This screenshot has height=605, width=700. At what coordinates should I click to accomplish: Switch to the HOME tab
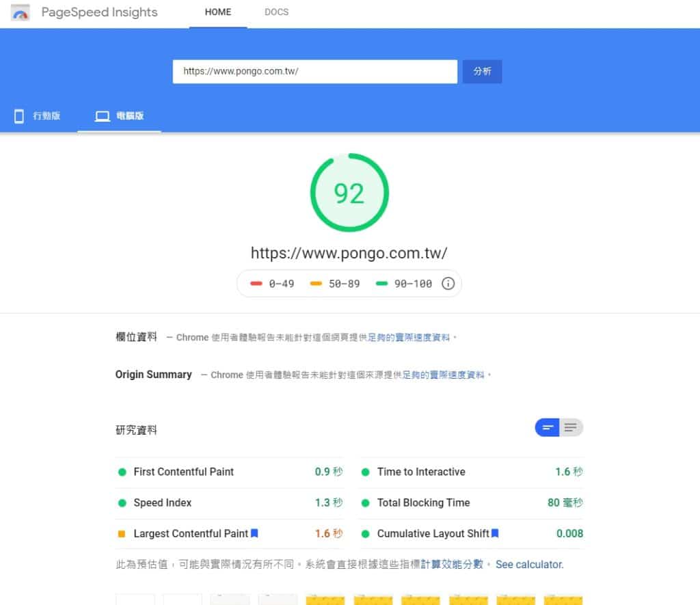point(217,12)
